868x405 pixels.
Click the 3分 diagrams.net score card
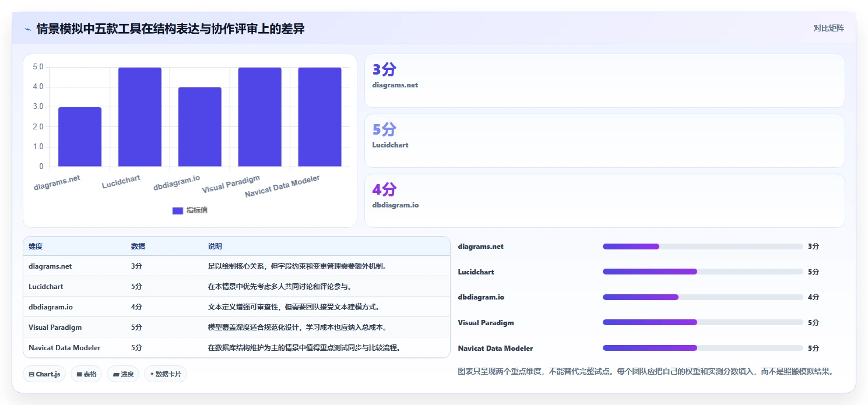click(x=605, y=81)
